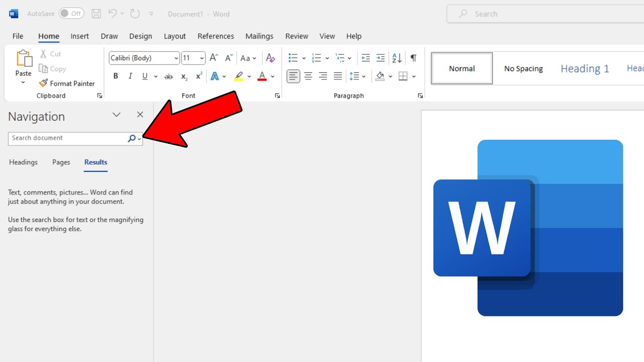The height and width of the screenshot is (362, 644).
Task: Click the Cut scissors command
Action: [50, 54]
